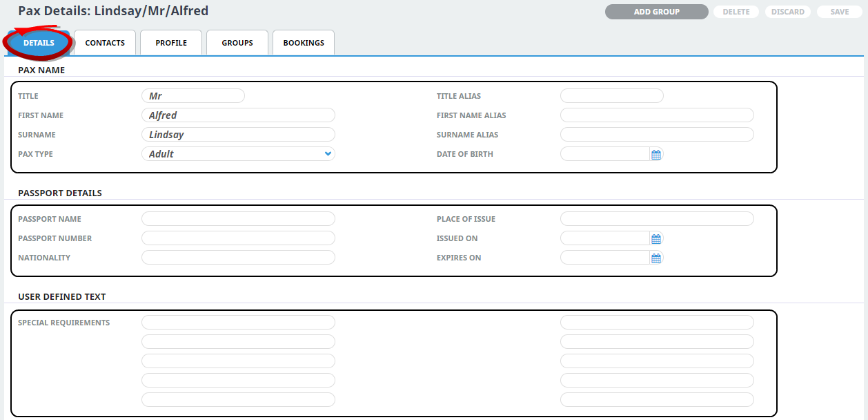Click the First Name Alias input field

click(x=657, y=115)
